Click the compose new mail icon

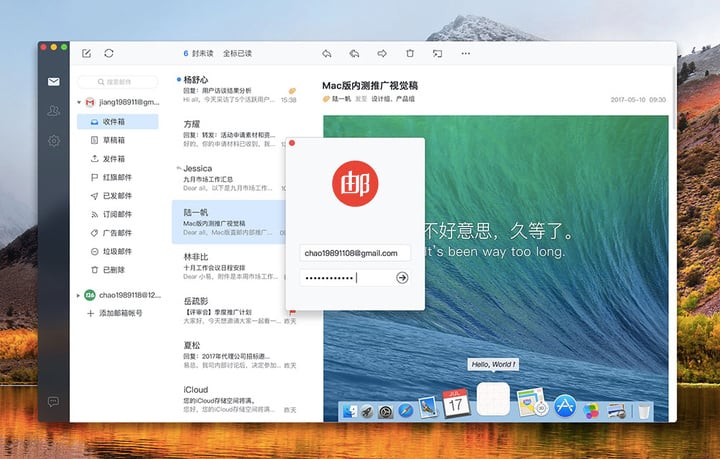[x=86, y=53]
